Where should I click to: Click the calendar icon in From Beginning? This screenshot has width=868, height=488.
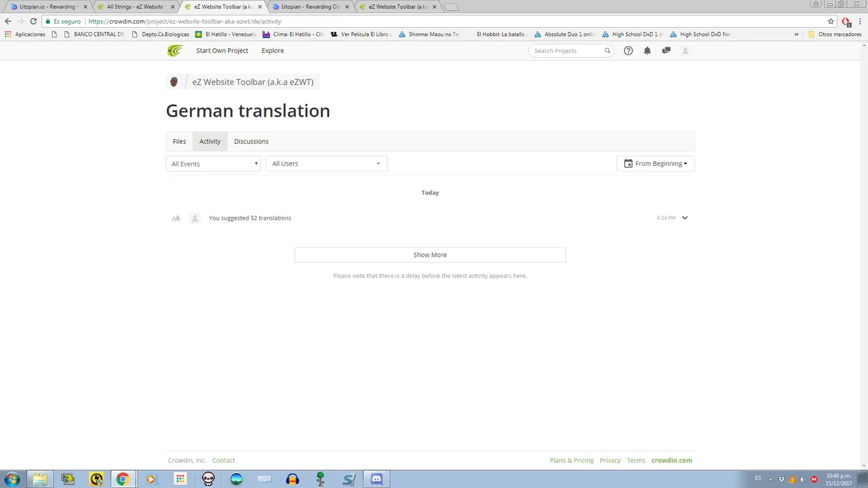pyautogui.click(x=628, y=163)
